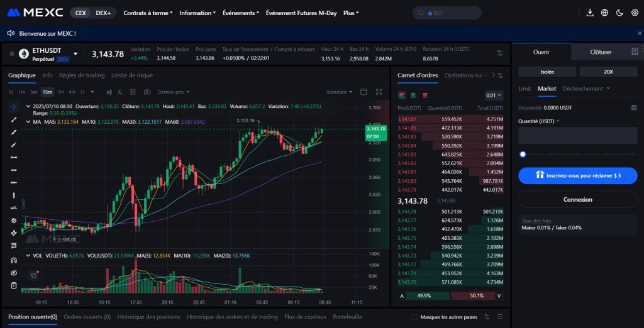Open the 'Règles de trading' tab
644x328 pixels.
[82, 75]
